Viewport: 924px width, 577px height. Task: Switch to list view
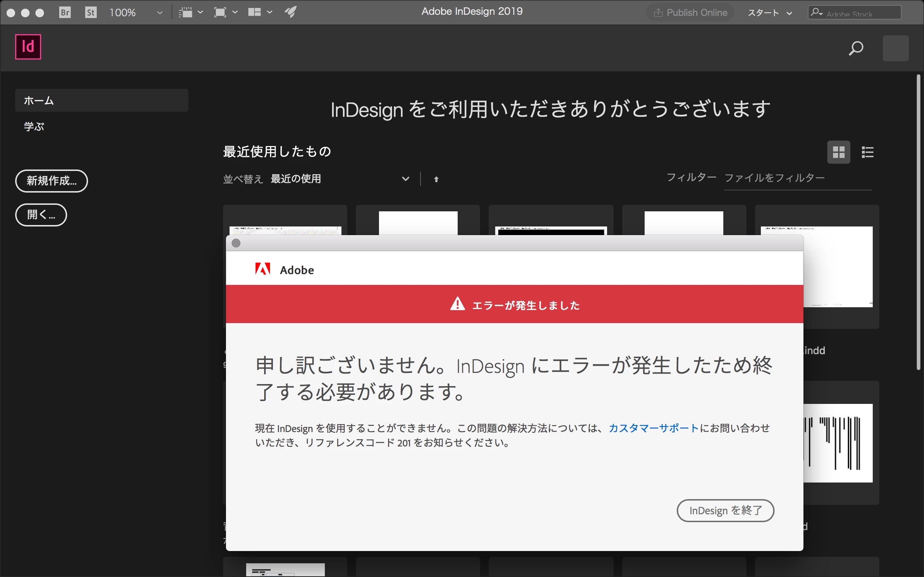pos(867,152)
